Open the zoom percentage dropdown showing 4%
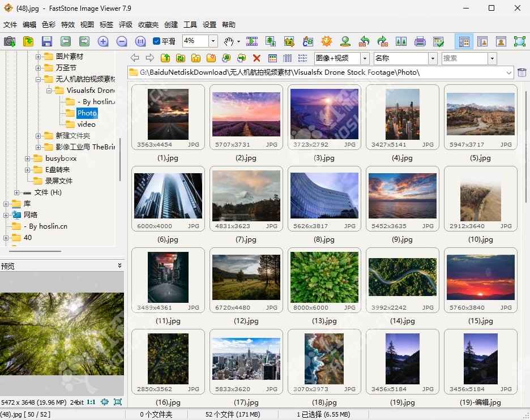The width and height of the screenshot is (530, 420). (x=213, y=41)
